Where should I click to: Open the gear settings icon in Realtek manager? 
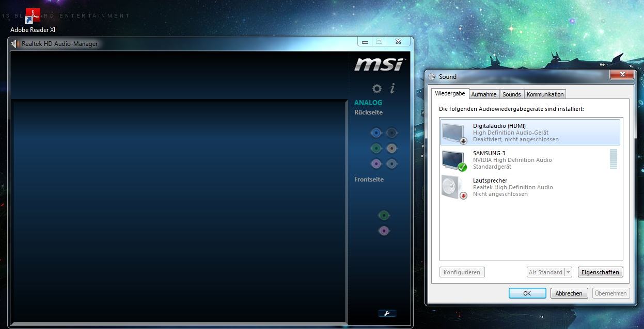click(x=377, y=89)
